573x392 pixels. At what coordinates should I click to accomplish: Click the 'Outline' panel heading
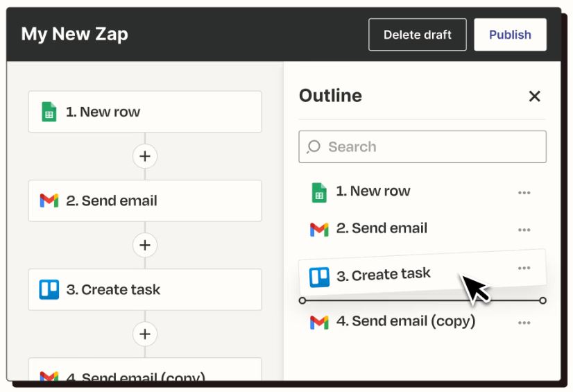point(330,96)
